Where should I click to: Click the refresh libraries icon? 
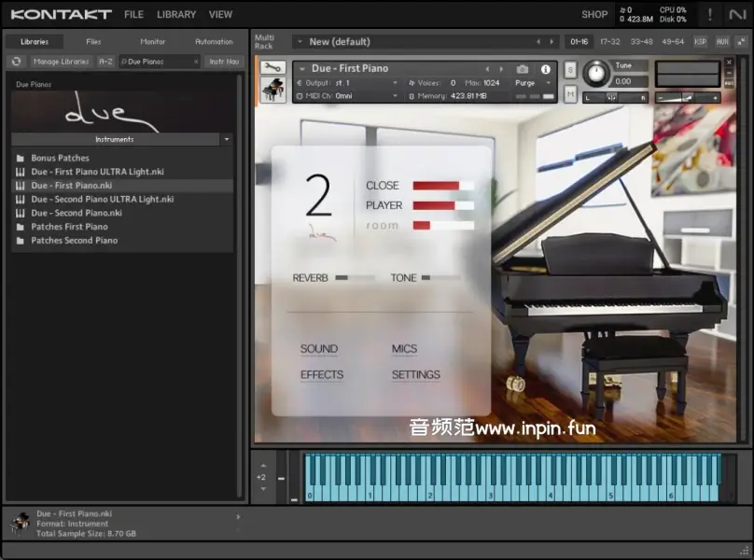(16, 62)
